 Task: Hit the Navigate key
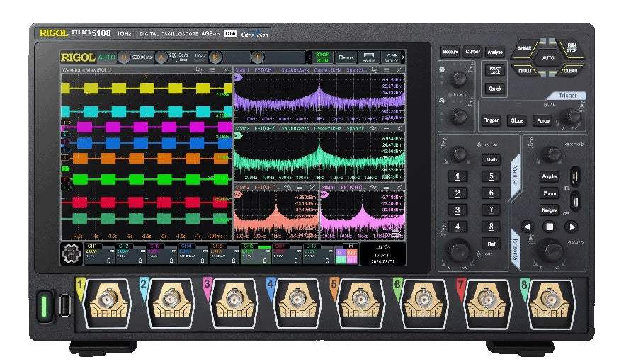coord(550,210)
